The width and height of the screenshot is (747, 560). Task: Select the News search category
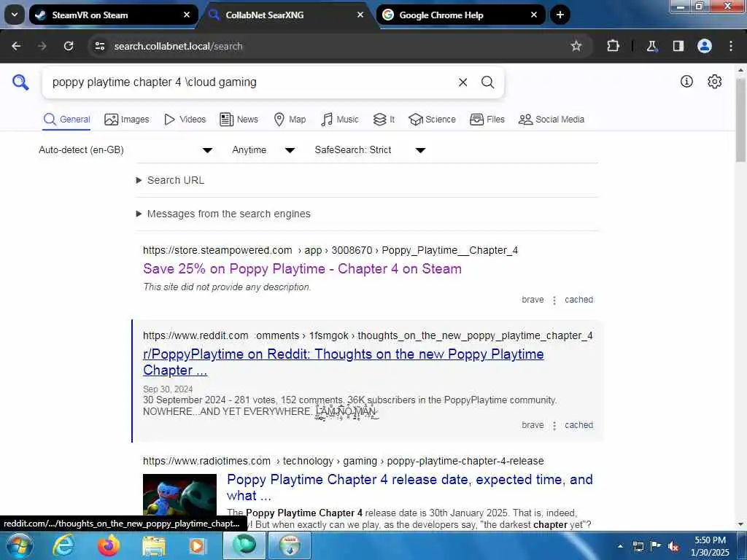pos(239,120)
